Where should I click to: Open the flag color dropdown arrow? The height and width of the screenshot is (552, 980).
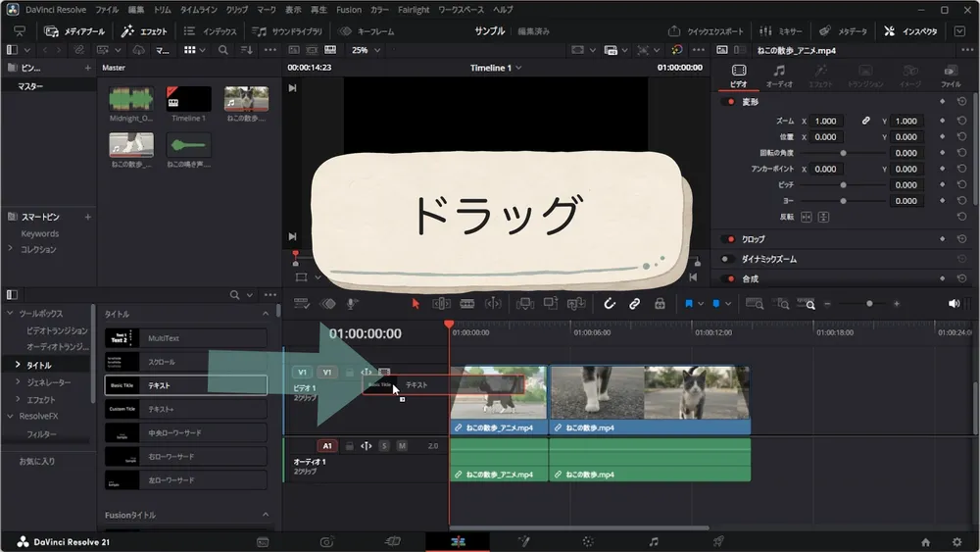click(x=701, y=304)
